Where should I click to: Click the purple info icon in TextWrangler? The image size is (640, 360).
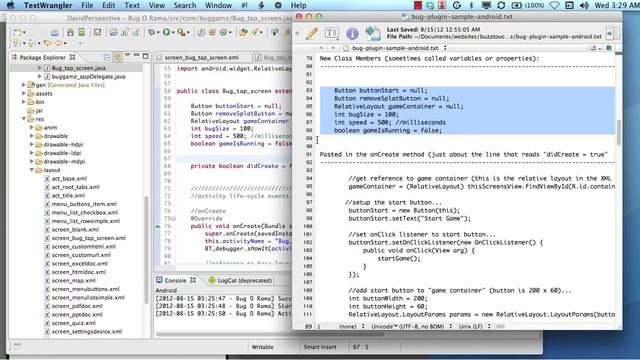point(352,33)
